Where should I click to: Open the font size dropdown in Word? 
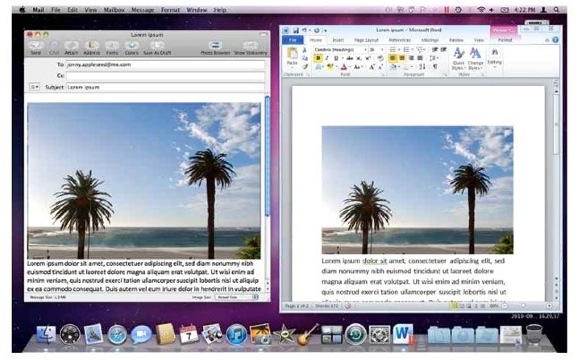[382, 49]
